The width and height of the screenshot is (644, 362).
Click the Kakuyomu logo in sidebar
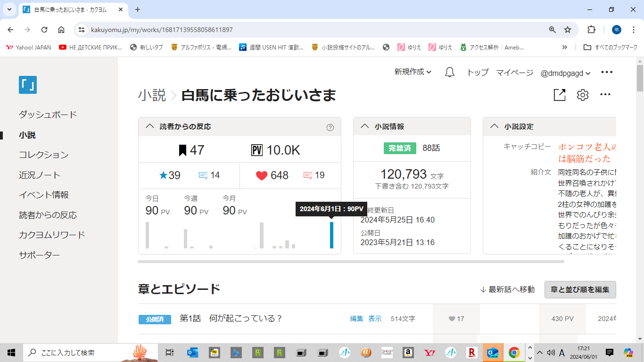click(x=28, y=85)
